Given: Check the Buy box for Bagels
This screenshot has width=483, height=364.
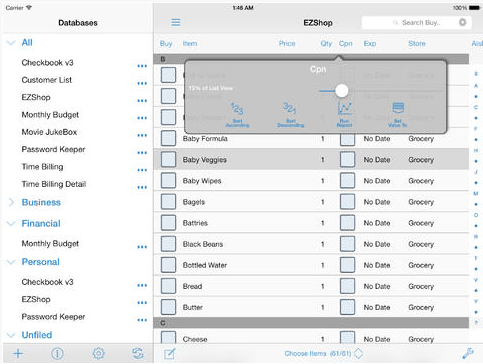Looking at the screenshot, I should [168, 202].
